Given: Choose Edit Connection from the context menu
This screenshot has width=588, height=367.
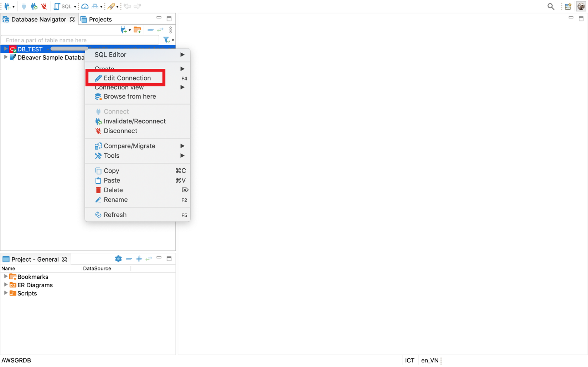Looking at the screenshot, I should (x=138, y=78).
